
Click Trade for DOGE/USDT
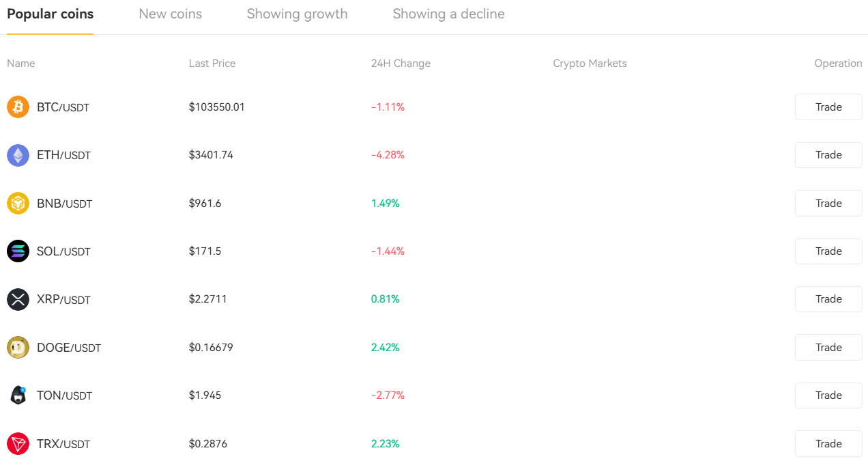(828, 347)
